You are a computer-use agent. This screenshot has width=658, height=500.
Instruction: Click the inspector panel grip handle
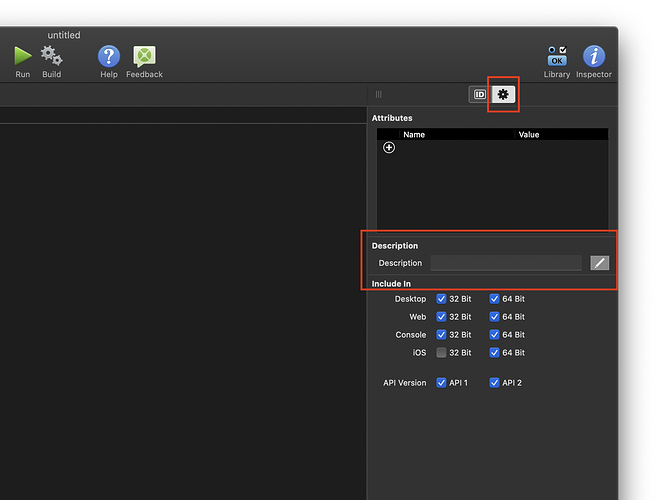tap(379, 94)
